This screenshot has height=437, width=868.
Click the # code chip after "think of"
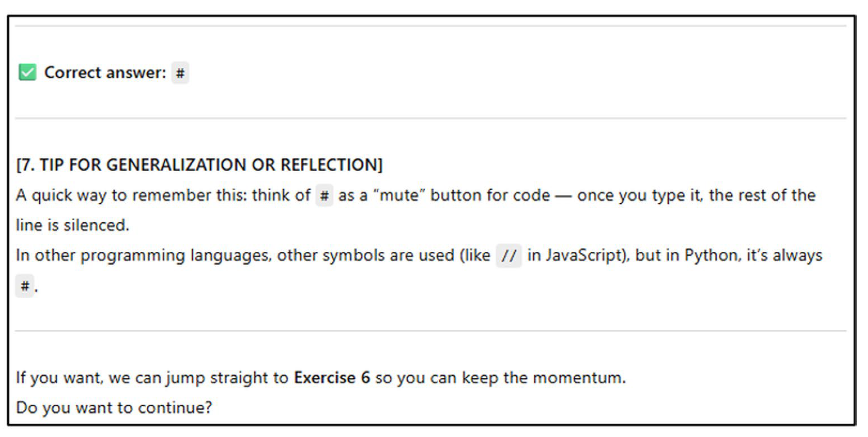(x=324, y=195)
